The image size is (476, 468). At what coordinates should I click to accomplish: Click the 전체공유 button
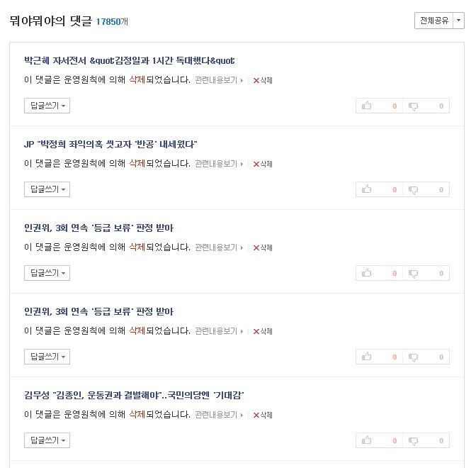(x=433, y=21)
